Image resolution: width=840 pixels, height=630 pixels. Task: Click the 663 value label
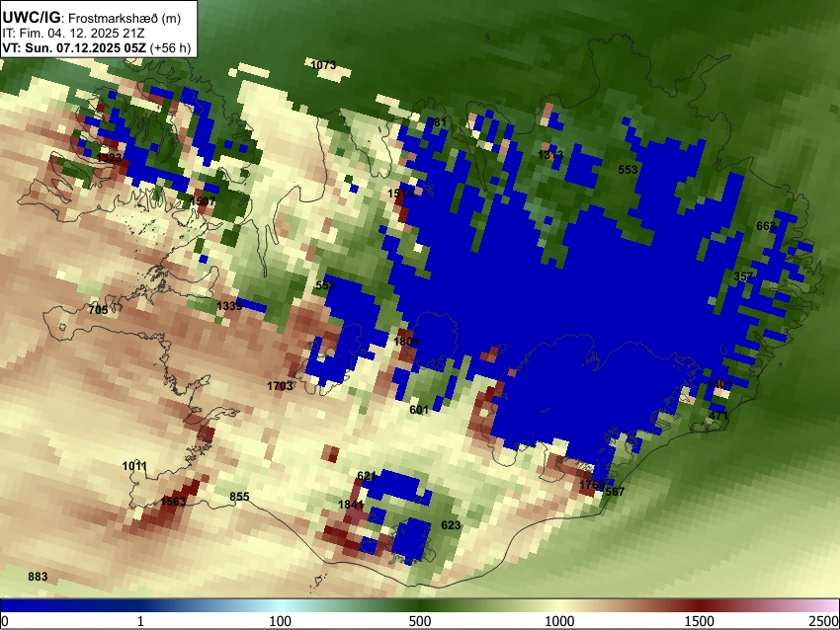click(766, 226)
